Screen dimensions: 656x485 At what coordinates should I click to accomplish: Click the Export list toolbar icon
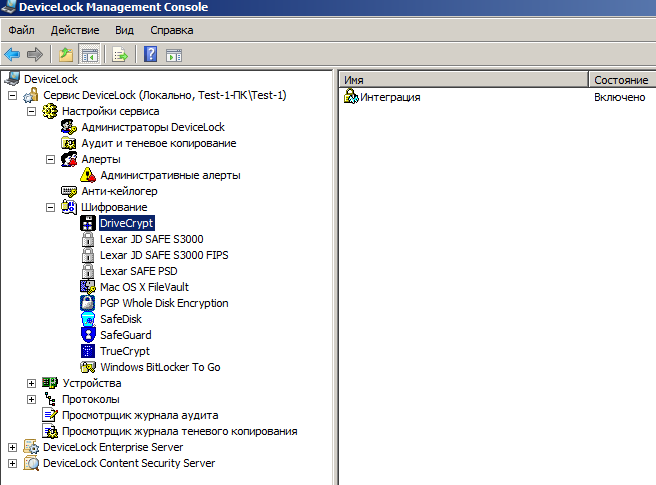120,54
